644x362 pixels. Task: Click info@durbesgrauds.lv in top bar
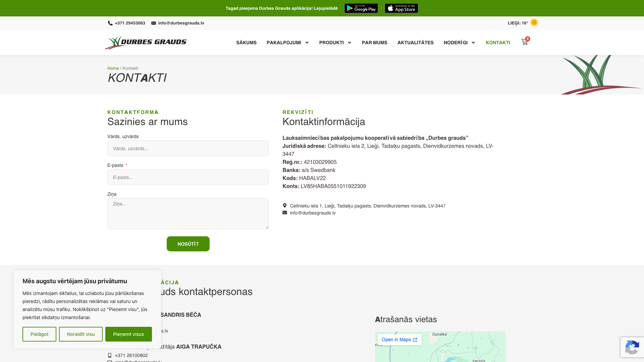pos(181,23)
